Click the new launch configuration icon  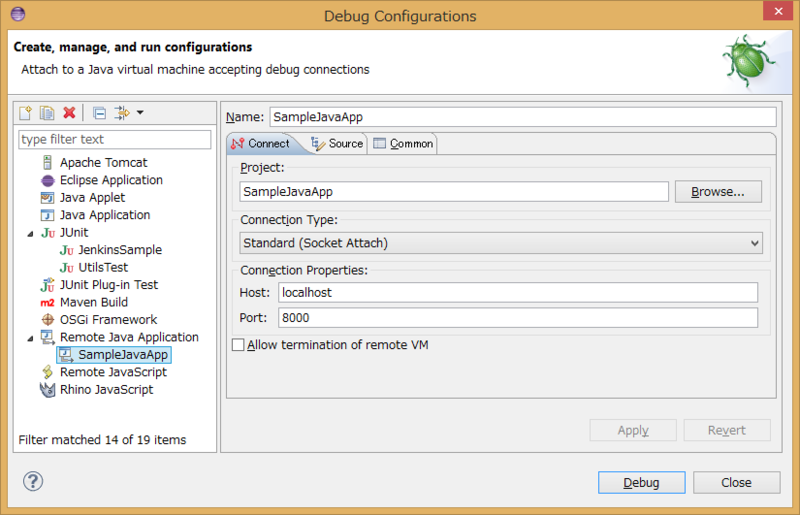pos(27,113)
